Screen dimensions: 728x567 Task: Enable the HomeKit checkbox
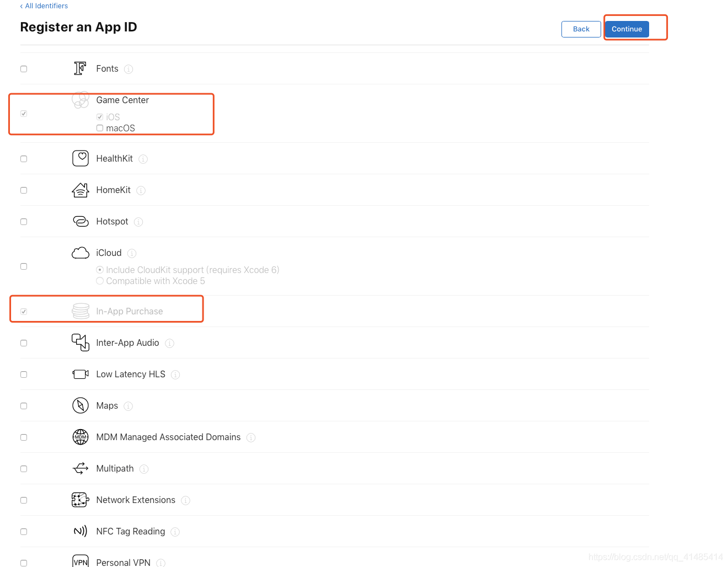(24, 190)
